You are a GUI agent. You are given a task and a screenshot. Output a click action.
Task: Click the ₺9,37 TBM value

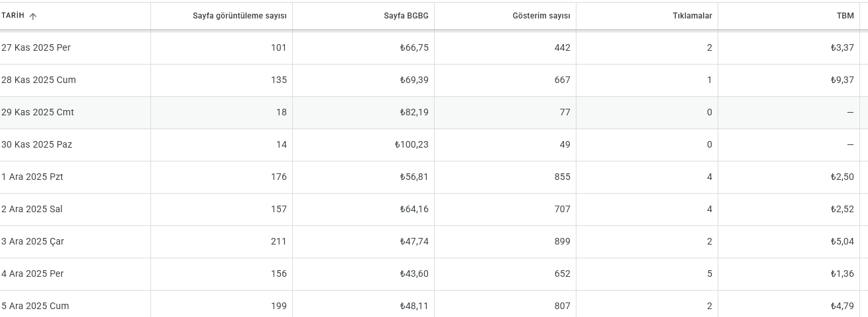[x=842, y=80]
